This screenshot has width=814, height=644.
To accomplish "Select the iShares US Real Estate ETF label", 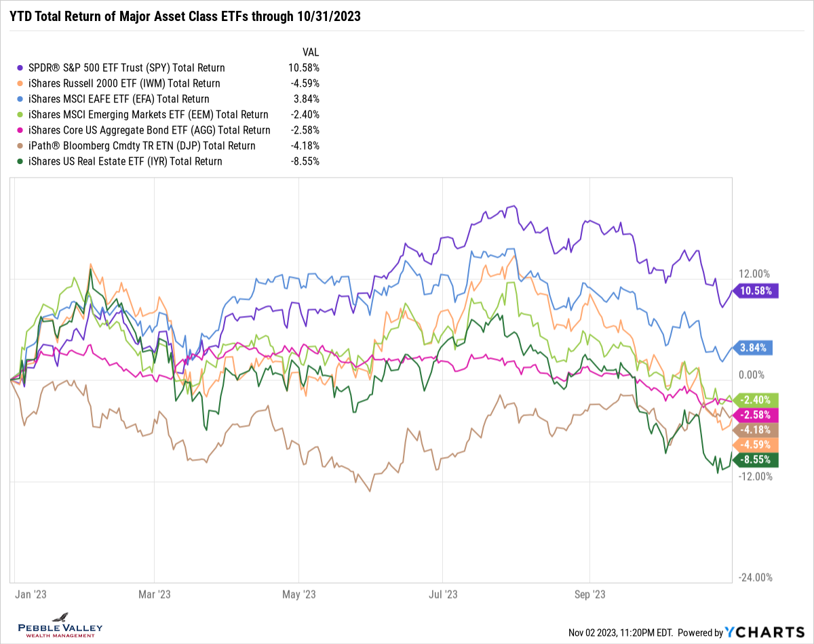I will point(124,161).
